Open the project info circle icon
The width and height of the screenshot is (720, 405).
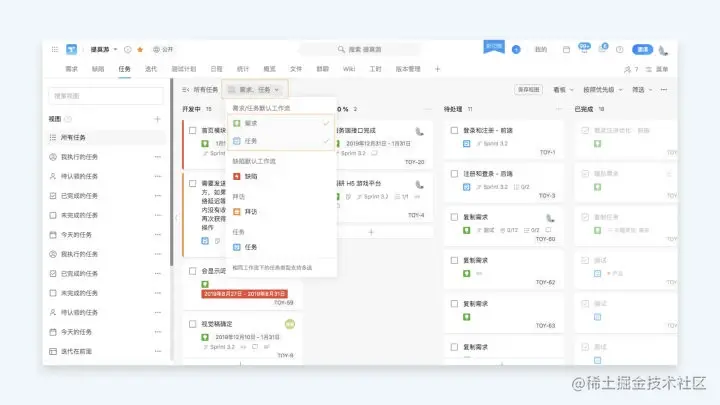(x=128, y=50)
